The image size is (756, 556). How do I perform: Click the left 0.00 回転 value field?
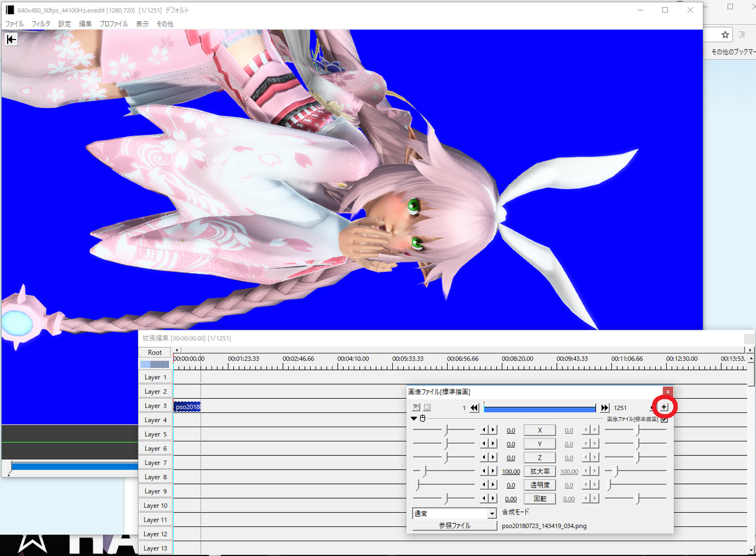(x=511, y=499)
